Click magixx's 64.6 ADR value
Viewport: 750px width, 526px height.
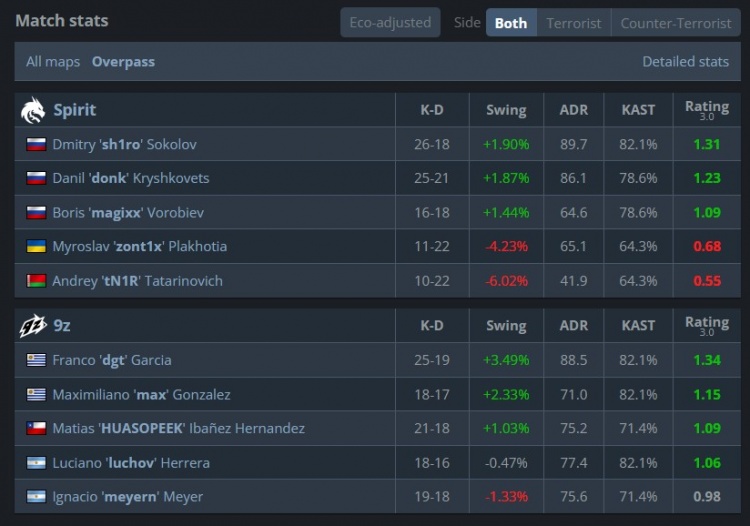tap(574, 212)
